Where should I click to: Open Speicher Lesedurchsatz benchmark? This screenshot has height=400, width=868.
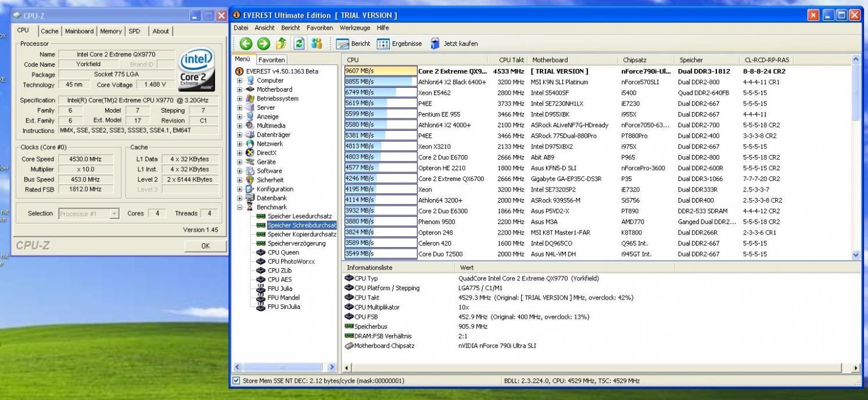pos(299,216)
